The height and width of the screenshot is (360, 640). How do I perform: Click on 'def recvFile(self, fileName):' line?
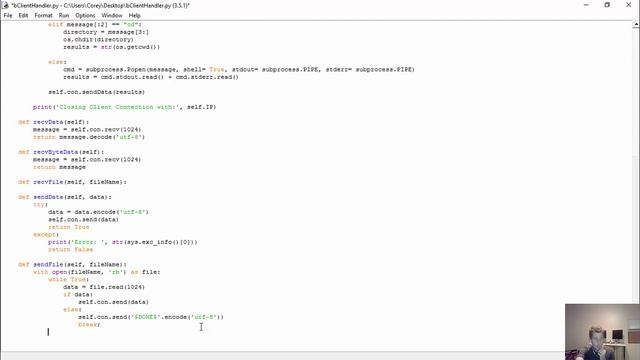click(72, 182)
